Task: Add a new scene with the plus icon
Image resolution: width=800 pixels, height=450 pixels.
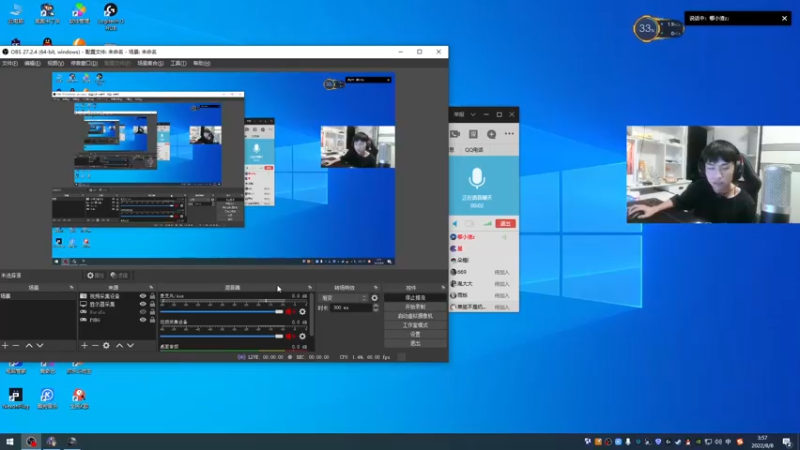Action: [5, 345]
